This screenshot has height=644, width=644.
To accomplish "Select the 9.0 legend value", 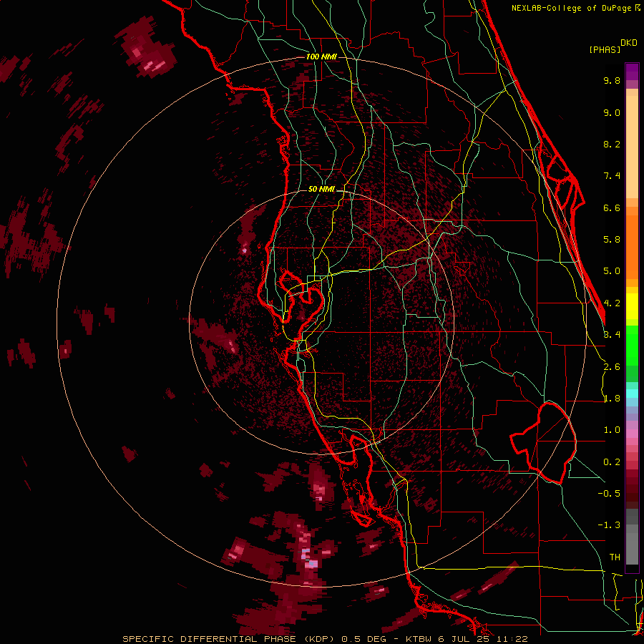I will (612, 112).
